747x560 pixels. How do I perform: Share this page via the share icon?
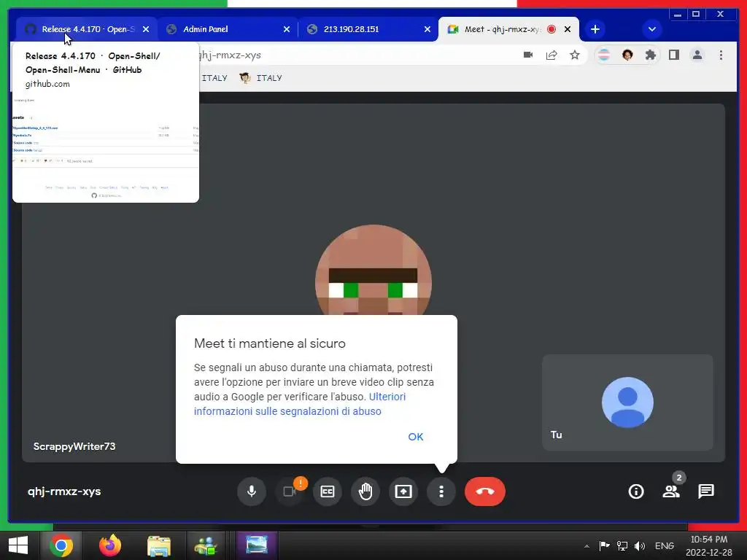(x=551, y=55)
